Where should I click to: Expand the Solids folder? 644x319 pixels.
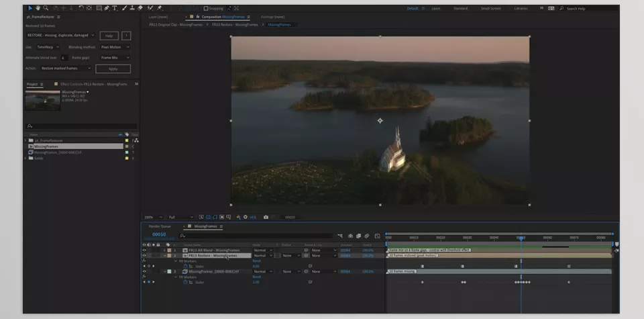click(x=25, y=158)
